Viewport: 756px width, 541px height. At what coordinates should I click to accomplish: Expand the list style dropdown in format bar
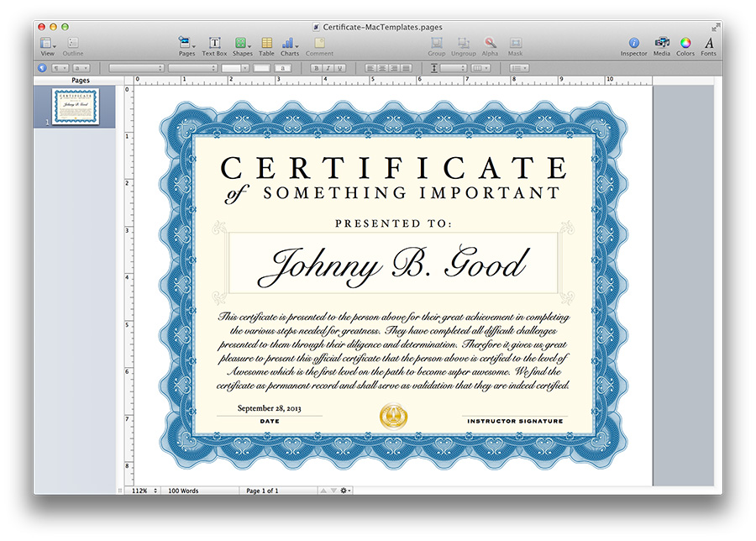pos(519,68)
